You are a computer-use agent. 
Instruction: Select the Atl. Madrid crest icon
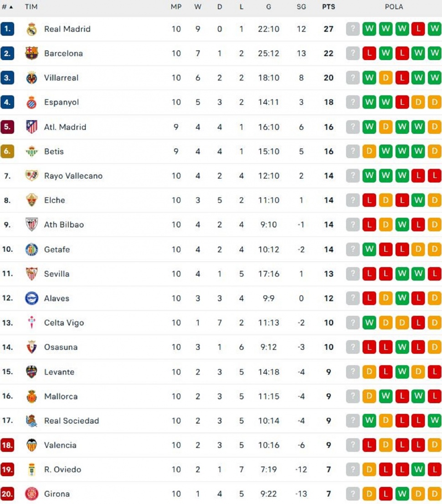(x=31, y=127)
